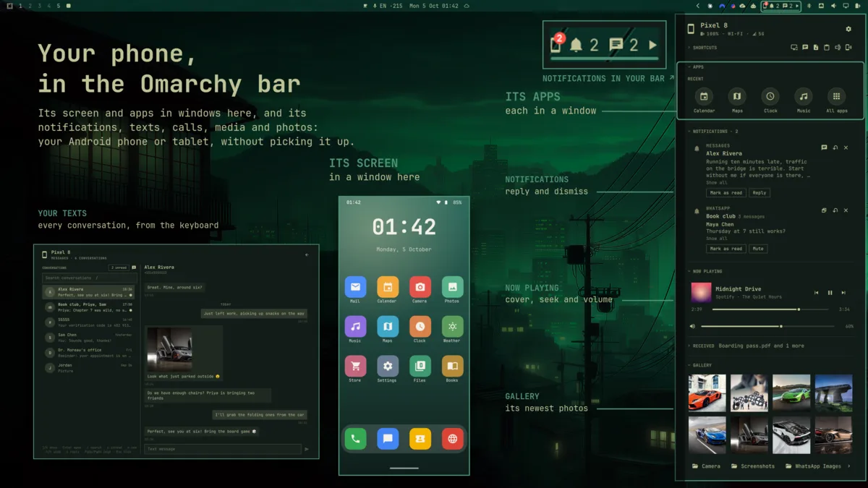The image size is (868, 488).
Task: Launch Clock from recent apps panel
Action: click(770, 96)
